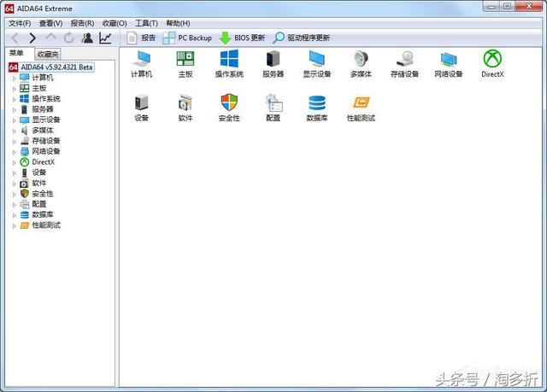Open the 工具(T) menu
The height and width of the screenshot is (392, 547).
click(146, 23)
